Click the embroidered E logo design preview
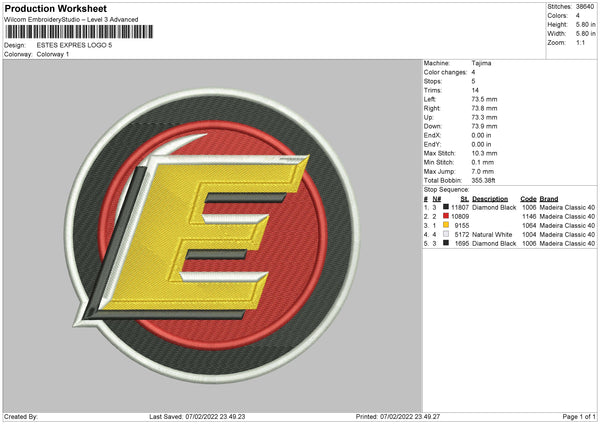 212,235
